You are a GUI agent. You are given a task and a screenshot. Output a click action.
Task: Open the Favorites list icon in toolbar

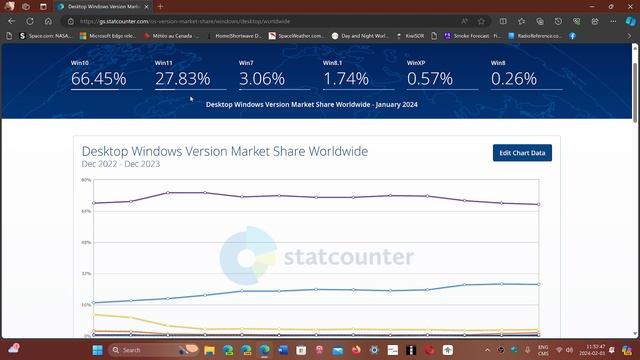pos(521,21)
